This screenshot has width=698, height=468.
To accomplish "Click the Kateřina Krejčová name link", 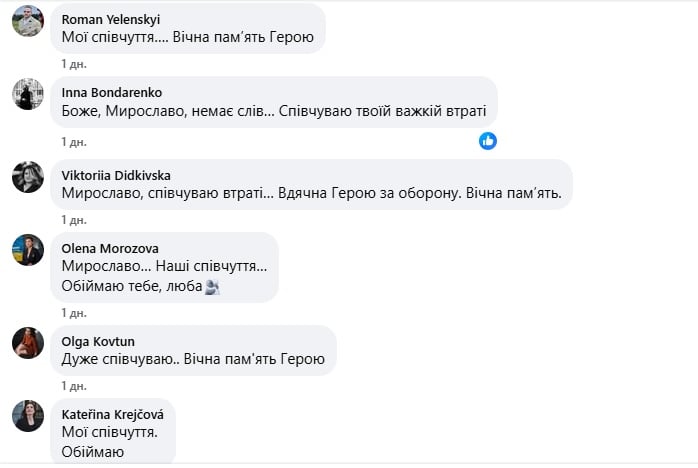I will pos(111,415).
